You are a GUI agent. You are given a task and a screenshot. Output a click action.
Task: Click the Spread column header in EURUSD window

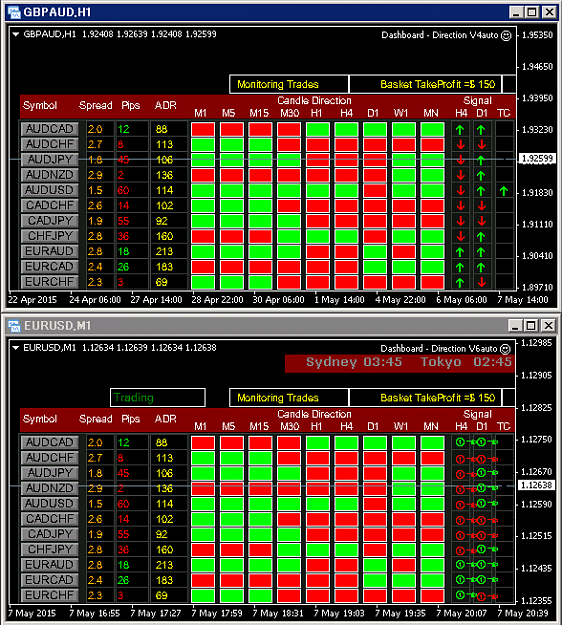tap(96, 419)
